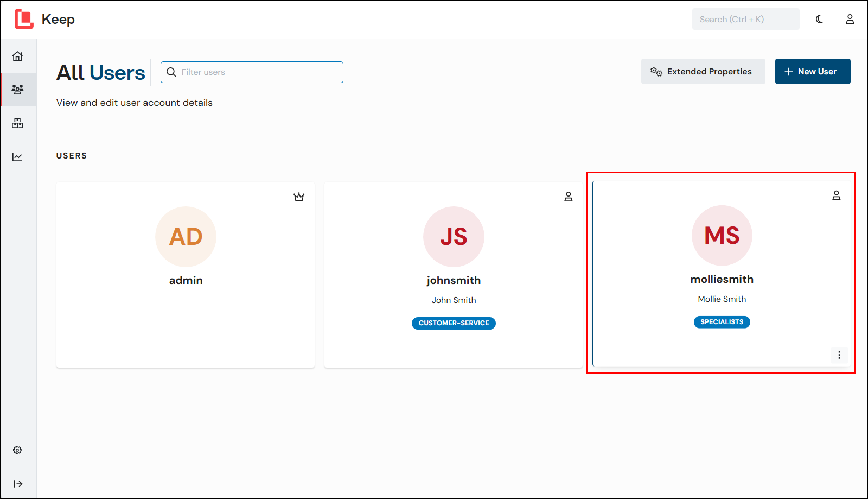Open Extended Properties
868x499 pixels.
(703, 72)
